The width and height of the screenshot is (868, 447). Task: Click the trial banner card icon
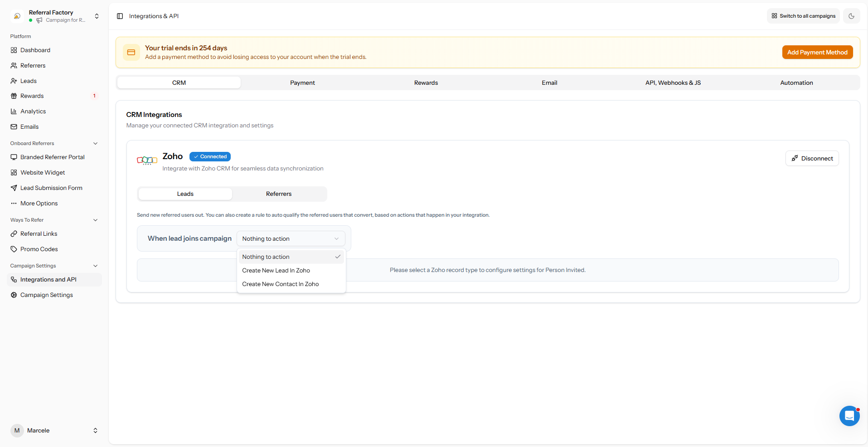click(x=131, y=53)
